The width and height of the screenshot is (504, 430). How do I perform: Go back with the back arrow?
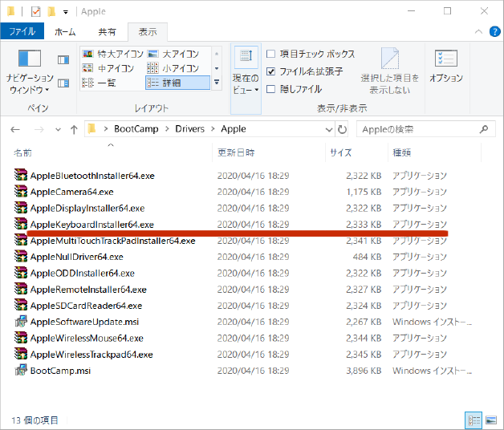point(15,129)
